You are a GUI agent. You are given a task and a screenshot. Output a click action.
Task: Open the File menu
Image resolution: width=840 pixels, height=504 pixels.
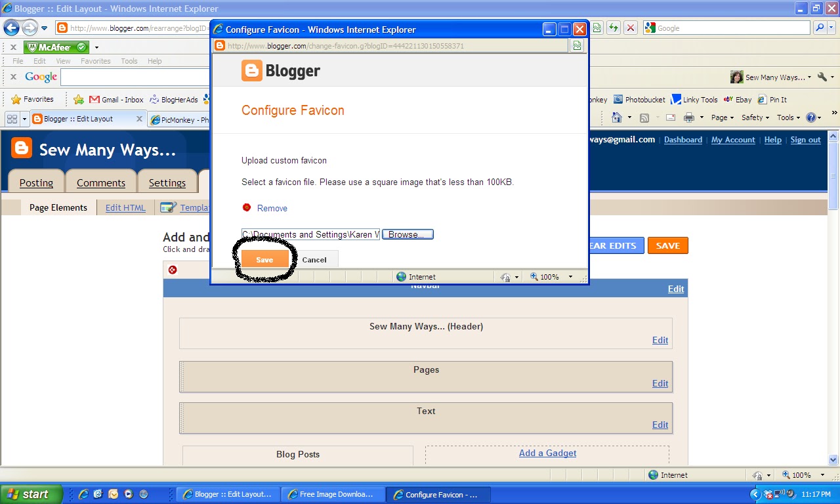(18, 61)
